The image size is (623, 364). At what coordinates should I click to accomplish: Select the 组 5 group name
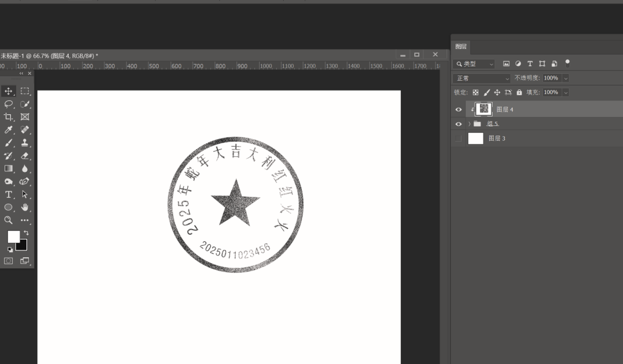493,124
